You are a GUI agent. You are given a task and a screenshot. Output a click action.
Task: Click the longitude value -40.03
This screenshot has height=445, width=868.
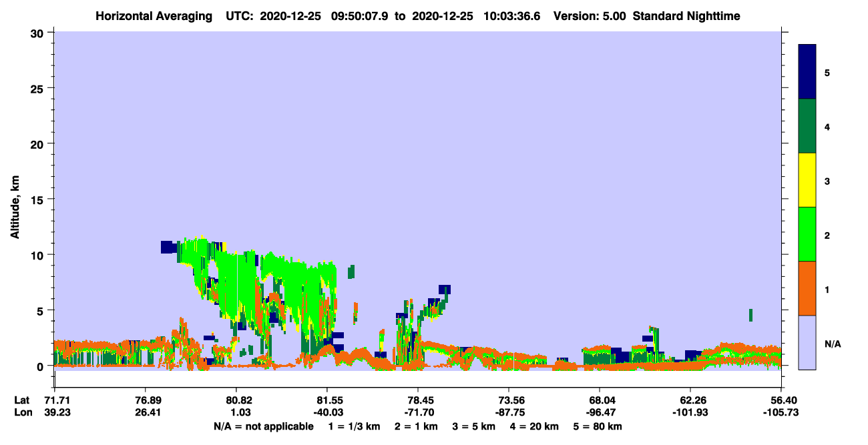point(327,412)
